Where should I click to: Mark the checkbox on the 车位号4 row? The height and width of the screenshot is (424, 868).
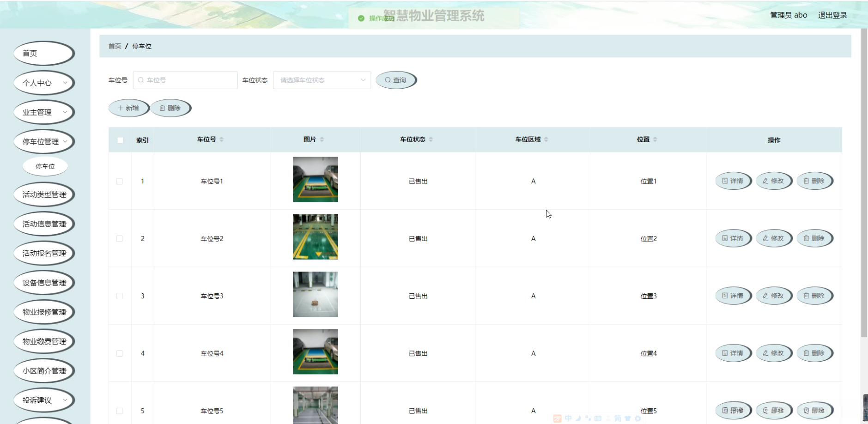[x=119, y=353]
